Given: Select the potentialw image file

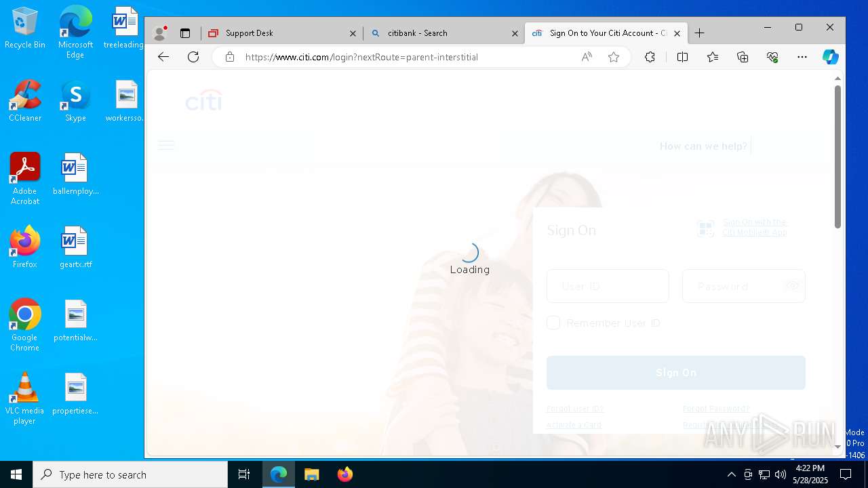Looking at the screenshot, I should [x=75, y=321].
